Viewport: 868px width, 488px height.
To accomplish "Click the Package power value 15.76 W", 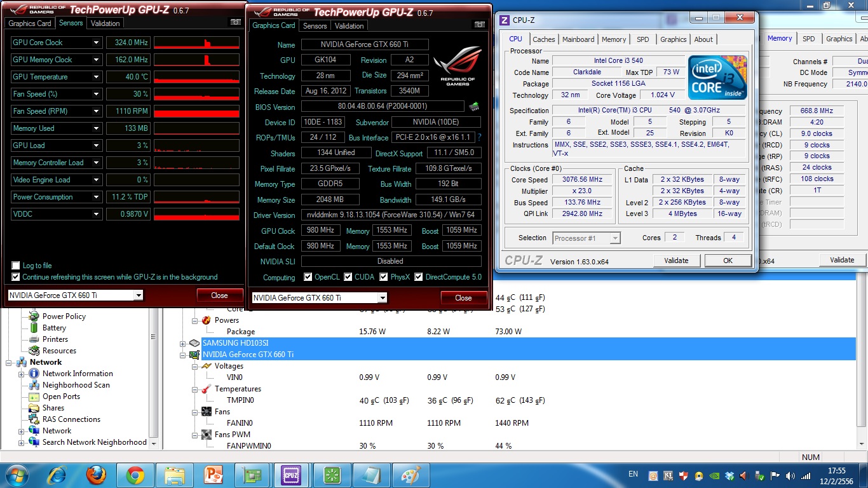I will click(372, 332).
